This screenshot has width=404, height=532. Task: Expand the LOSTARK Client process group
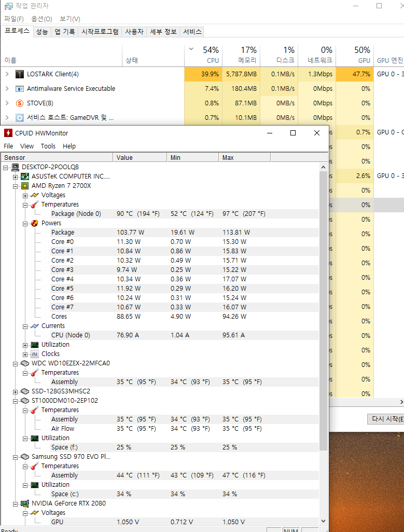[7, 74]
